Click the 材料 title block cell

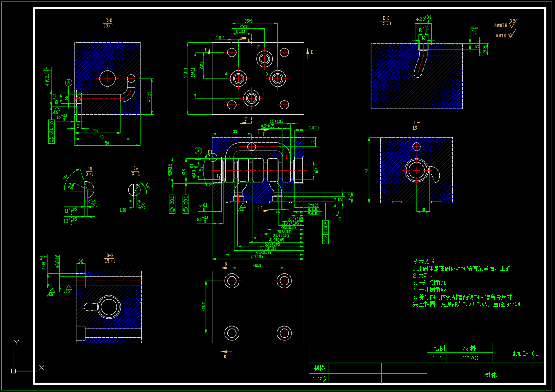pos(469,348)
